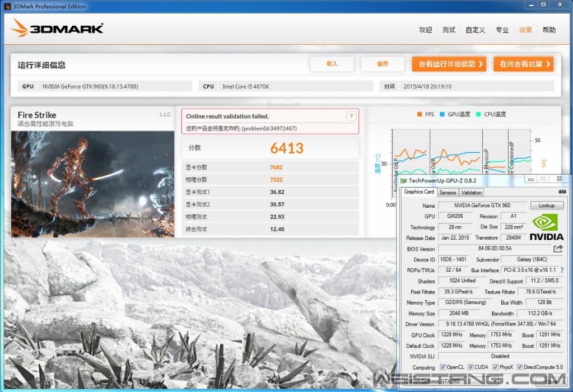Click the BIOS Version field in GPU-Z

tap(495, 249)
